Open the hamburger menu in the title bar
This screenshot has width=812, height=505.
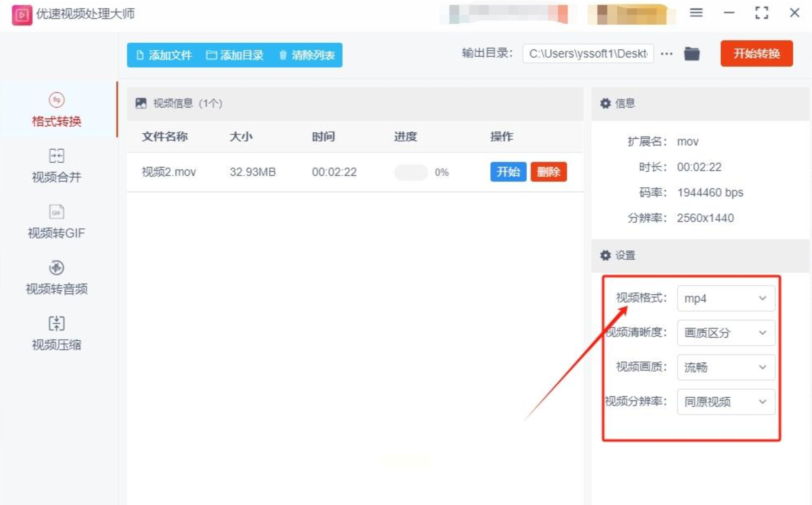point(696,13)
